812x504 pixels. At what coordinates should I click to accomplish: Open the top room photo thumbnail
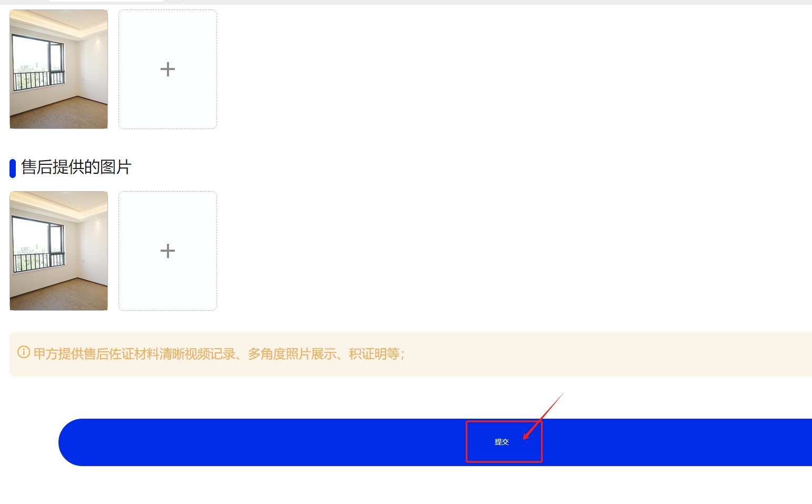[x=58, y=69]
